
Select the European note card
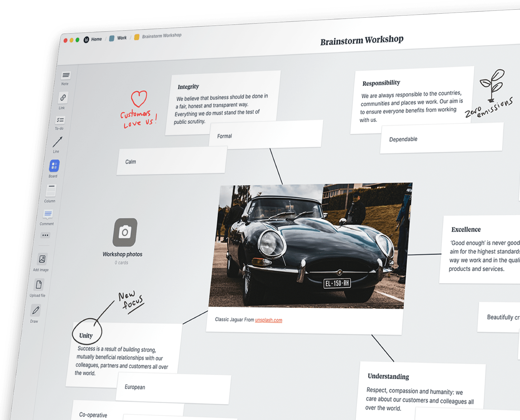point(173,388)
